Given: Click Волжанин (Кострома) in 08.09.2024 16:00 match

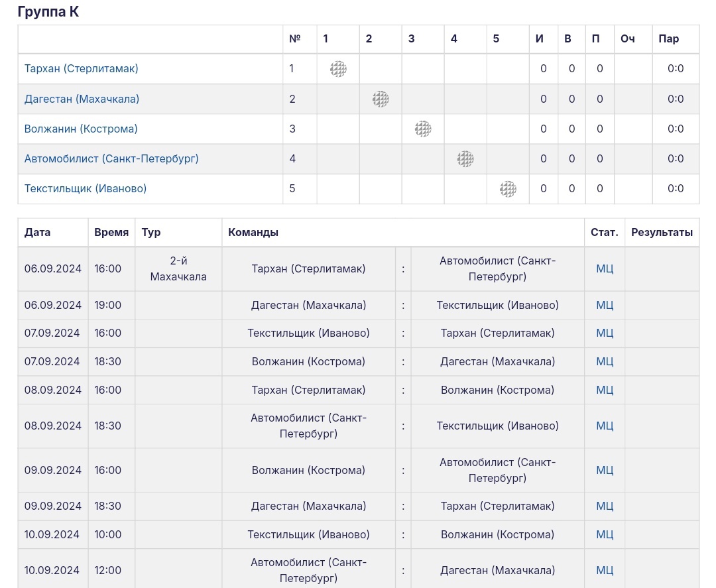Looking at the screenshot, I should pos(497,390).
